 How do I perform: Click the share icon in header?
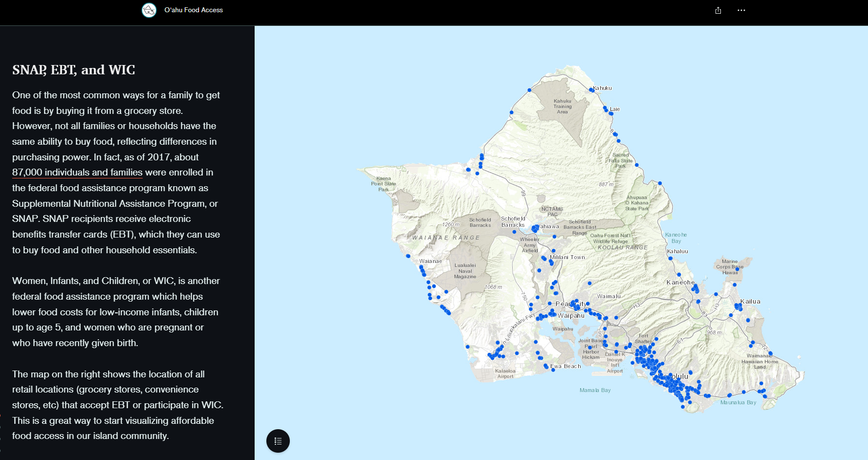point(718,10)
